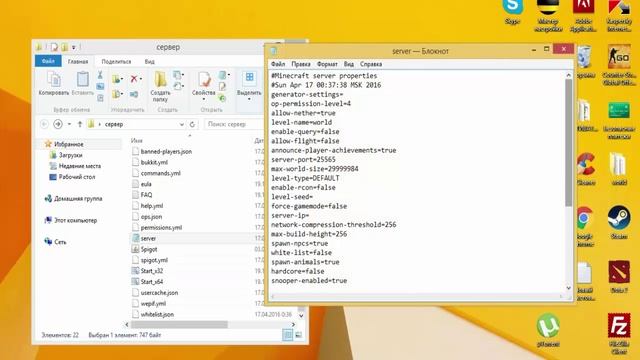
Task: Open the Правка menu in Notepad
Action: click(x=301, y=64)
